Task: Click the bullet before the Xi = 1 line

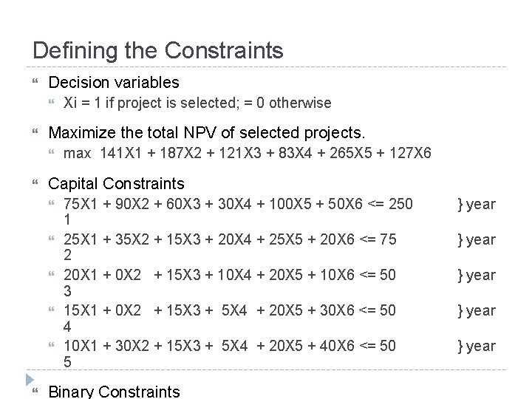Action: (x=51, y=103)
